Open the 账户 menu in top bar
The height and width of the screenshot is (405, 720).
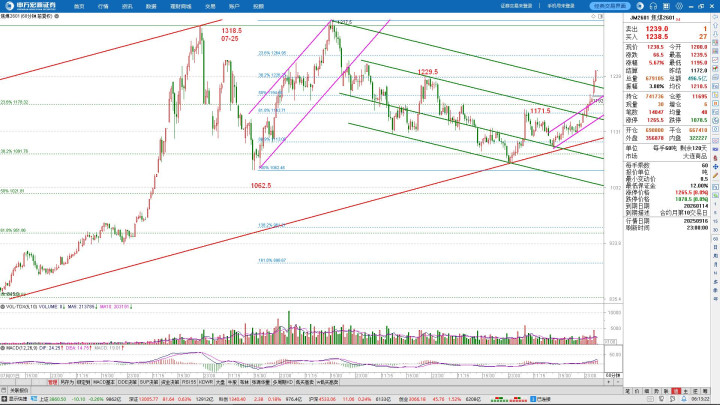pos(234,6)
